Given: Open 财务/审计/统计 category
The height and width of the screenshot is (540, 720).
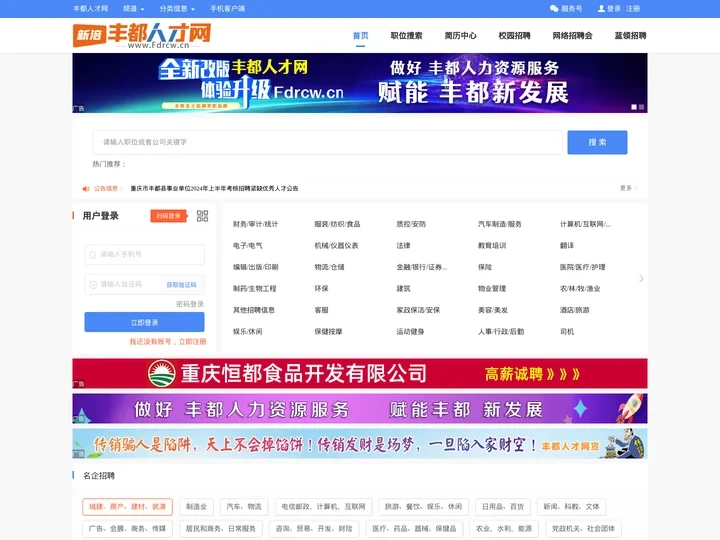Looking at the screenshot, I should (255, 224).
